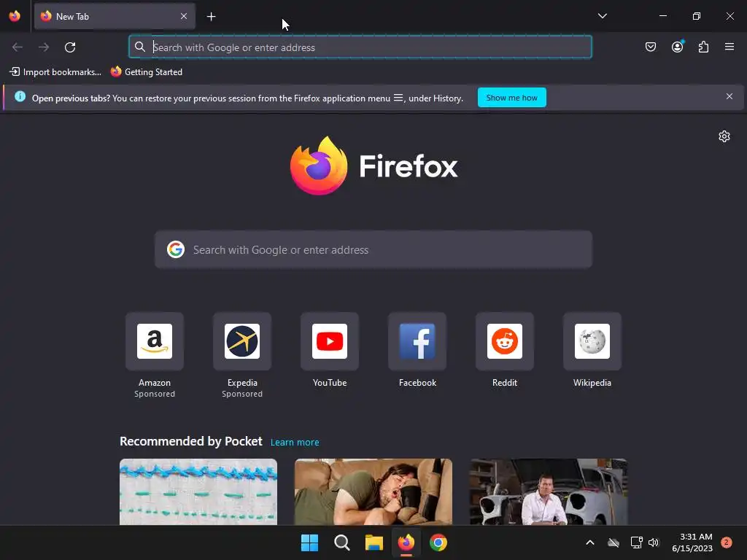747x560 pixels.
Task: Open Import bookmarks... item
Action: pyautogui.click(x=55, y=72)
